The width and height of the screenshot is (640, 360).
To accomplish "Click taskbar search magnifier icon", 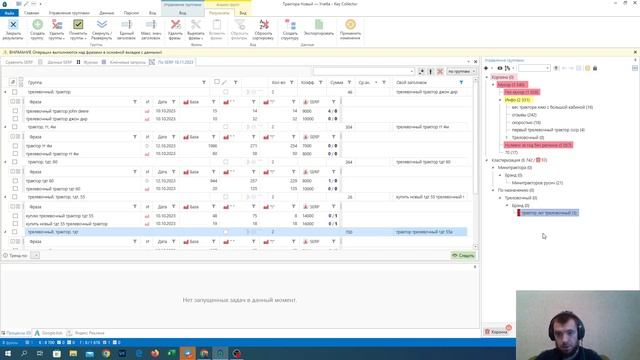I will tap(24, 353).
